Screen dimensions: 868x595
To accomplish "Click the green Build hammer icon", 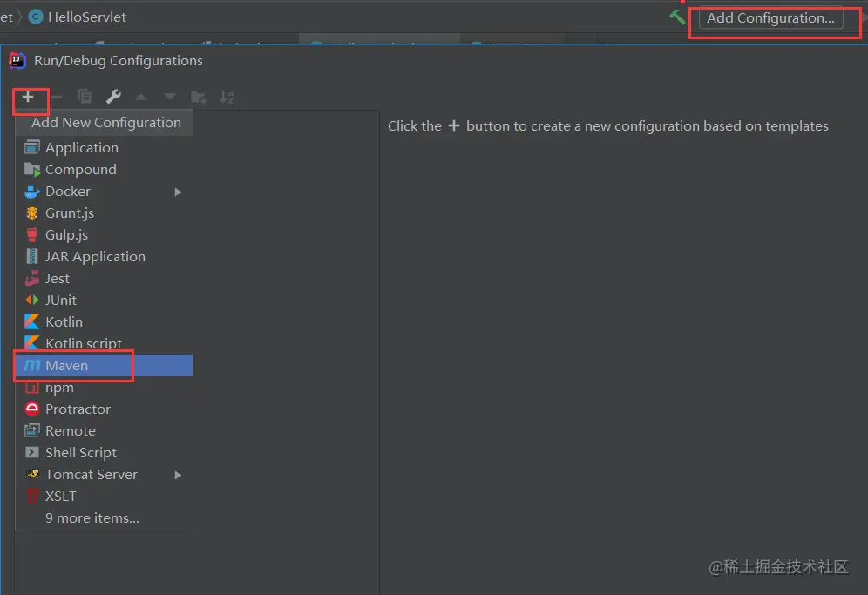I will pyautogui.click(x=677, y=17).
